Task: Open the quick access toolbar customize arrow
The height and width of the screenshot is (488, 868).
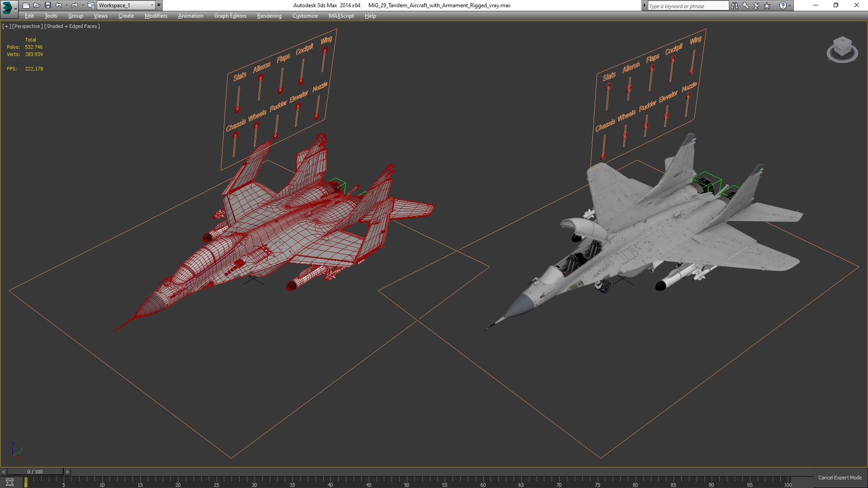Action: (159, 5)
